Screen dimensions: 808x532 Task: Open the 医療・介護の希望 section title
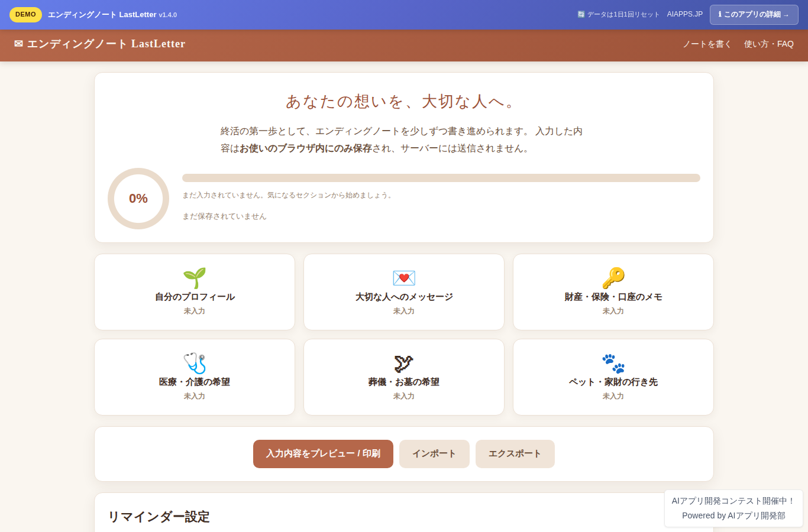(x=195, y=382)
